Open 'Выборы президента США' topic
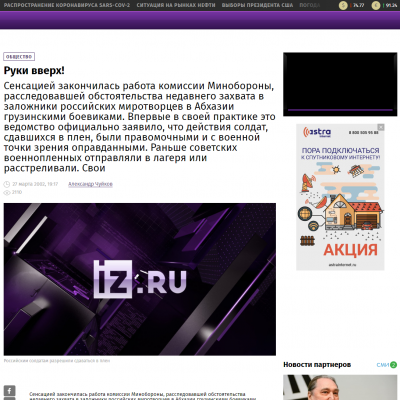Screen dimensions: 400x400 point(257,5)
